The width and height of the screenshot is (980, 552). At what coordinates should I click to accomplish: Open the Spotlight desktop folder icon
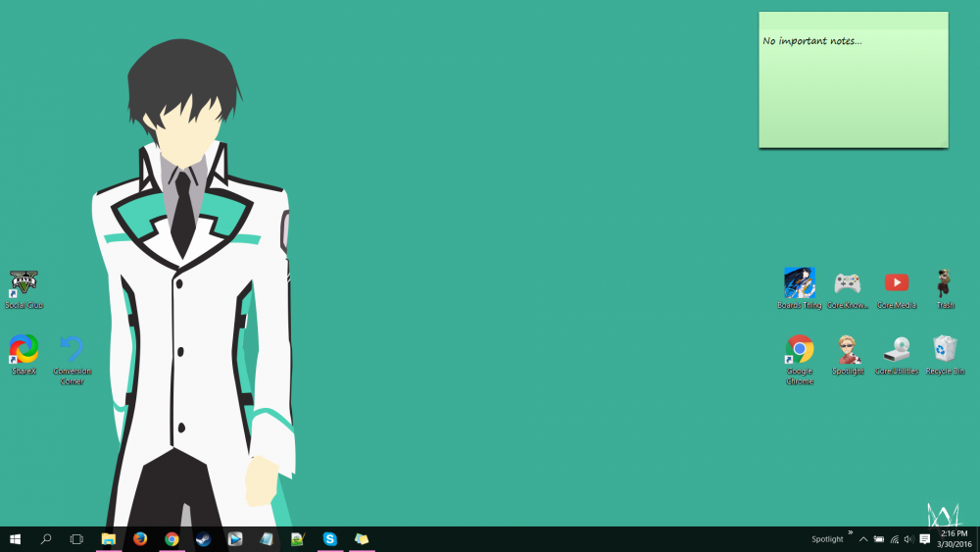[x=848, y=349]
